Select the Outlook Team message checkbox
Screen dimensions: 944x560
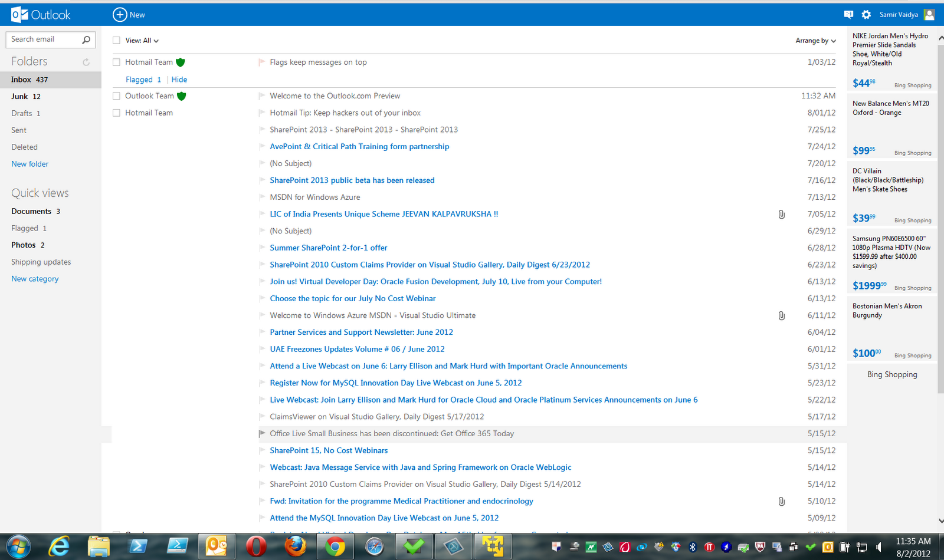116,95
